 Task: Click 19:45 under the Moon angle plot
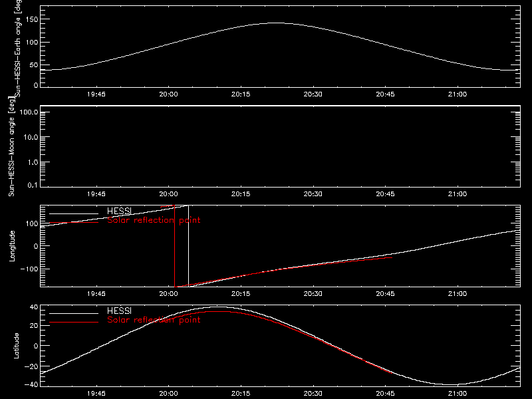[x=96, y=194]
